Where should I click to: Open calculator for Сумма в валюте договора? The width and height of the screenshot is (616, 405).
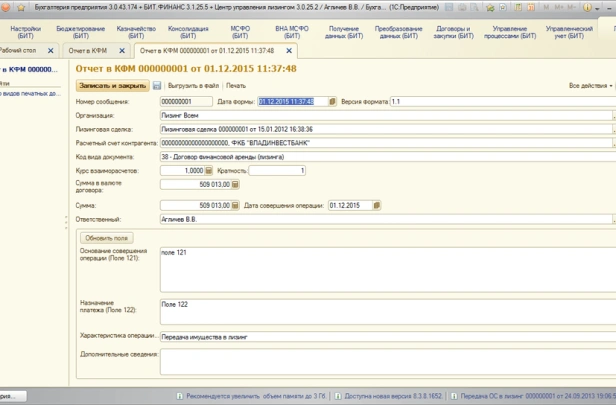click(x=236, y=185)
